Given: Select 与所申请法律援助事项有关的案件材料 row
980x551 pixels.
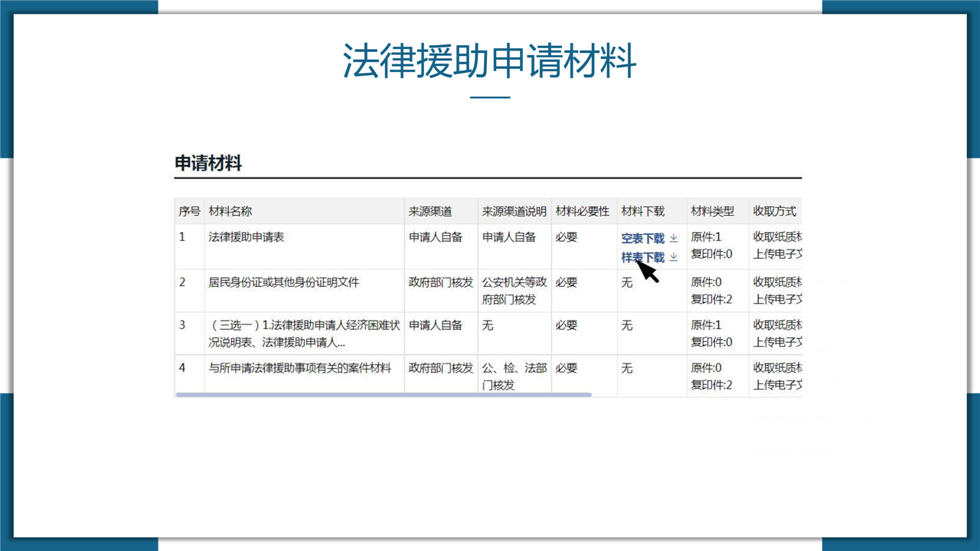Looking at the screenshot, I should [300, 368].
